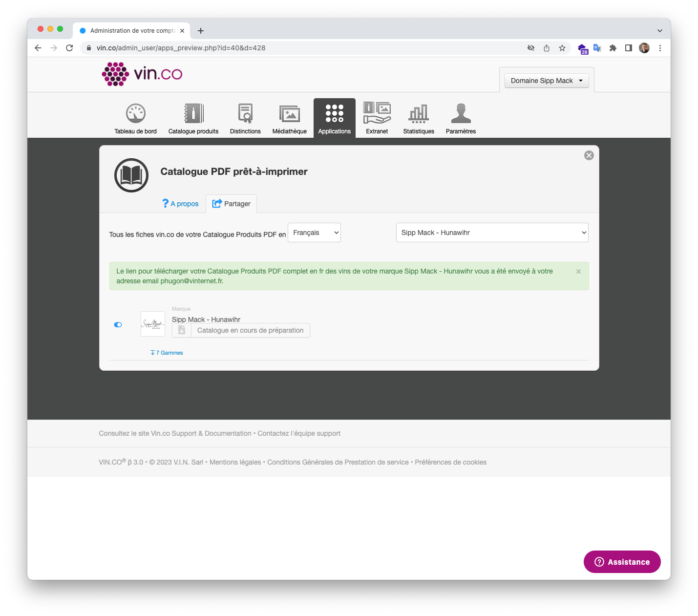Image resolution: width=698 pixels, height=616 pixels.
Task: Open the Français language dropdown
Action: 314,233
